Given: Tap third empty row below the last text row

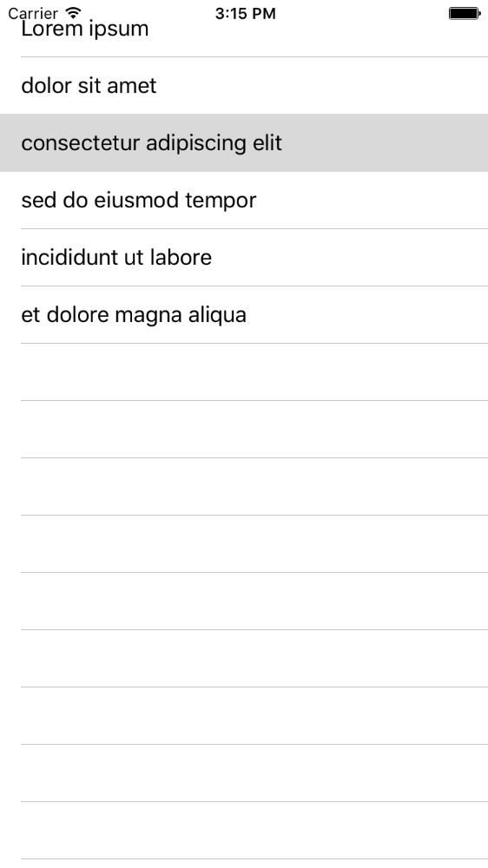Looking at the screenshot, I should [x=244, y=487].
